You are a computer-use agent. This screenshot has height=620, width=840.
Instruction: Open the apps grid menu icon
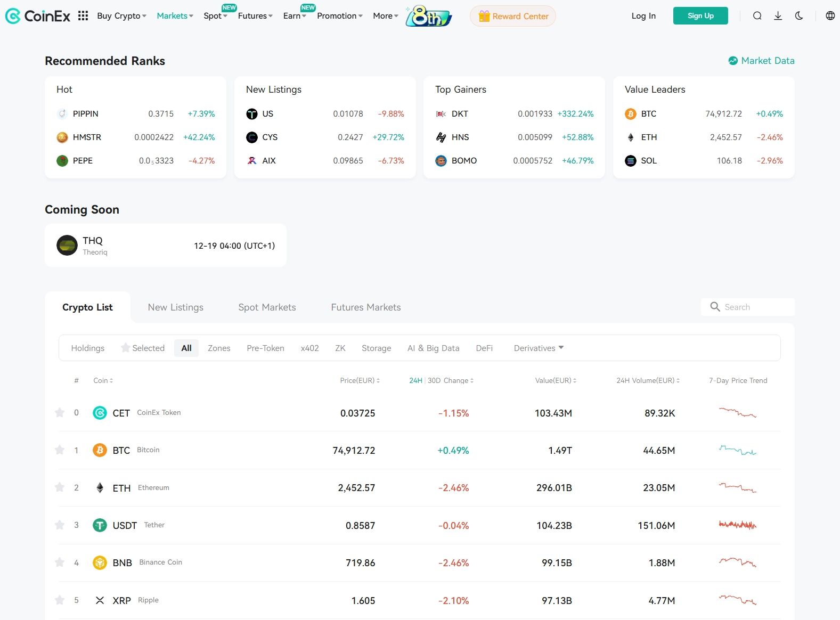83,16
